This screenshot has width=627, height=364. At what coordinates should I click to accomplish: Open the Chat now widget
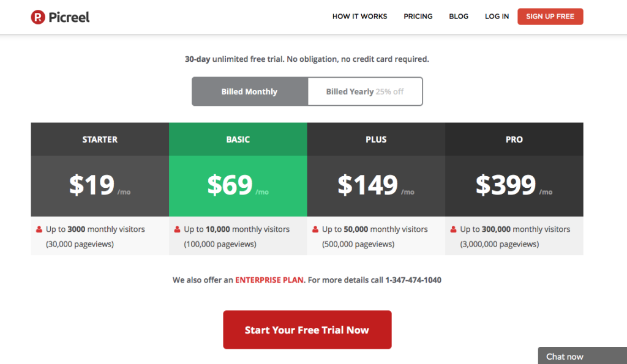pos(582,355)
